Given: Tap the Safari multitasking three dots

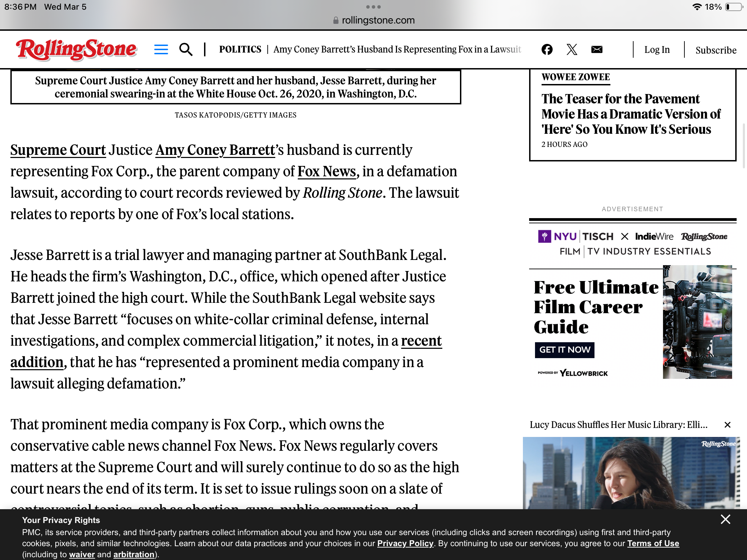Looking at the screenshot, I should pyautogui.click(x=373, y=7).
